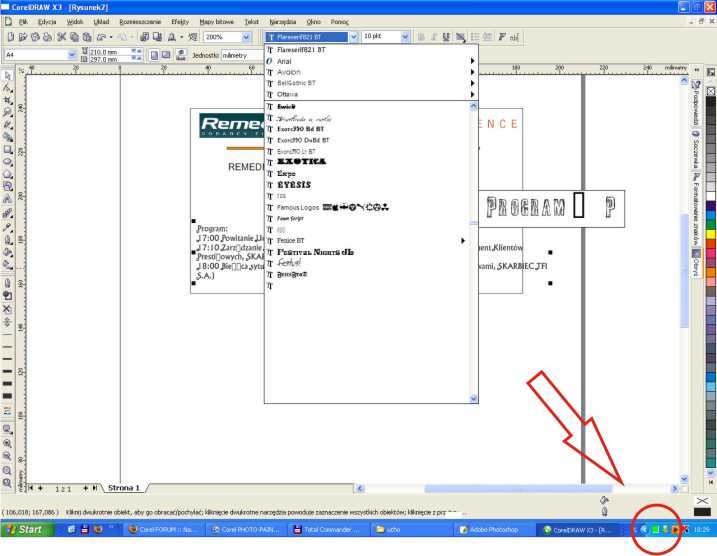Screen dimensions: 717x556
Task: Click the Cut scissors icon
Action: (62, 36)
